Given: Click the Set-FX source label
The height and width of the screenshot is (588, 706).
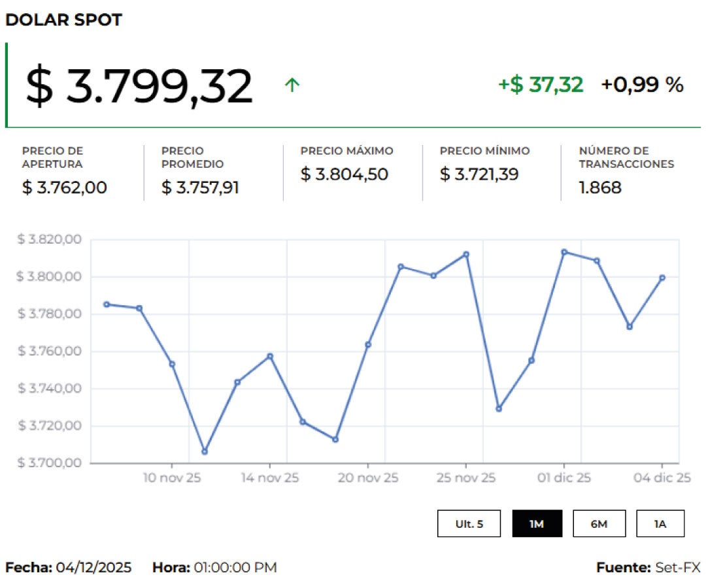Looking at the screenshot, I should (x=677, y=567).
